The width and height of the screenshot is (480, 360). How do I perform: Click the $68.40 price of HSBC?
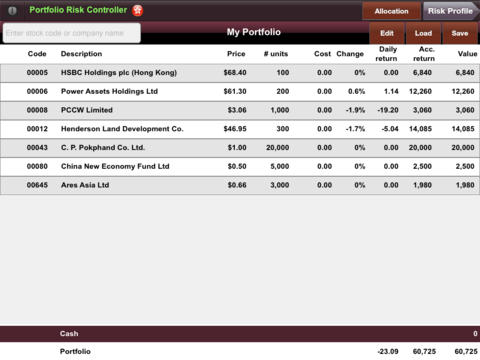pyautogui.click(x=235, y=73)
